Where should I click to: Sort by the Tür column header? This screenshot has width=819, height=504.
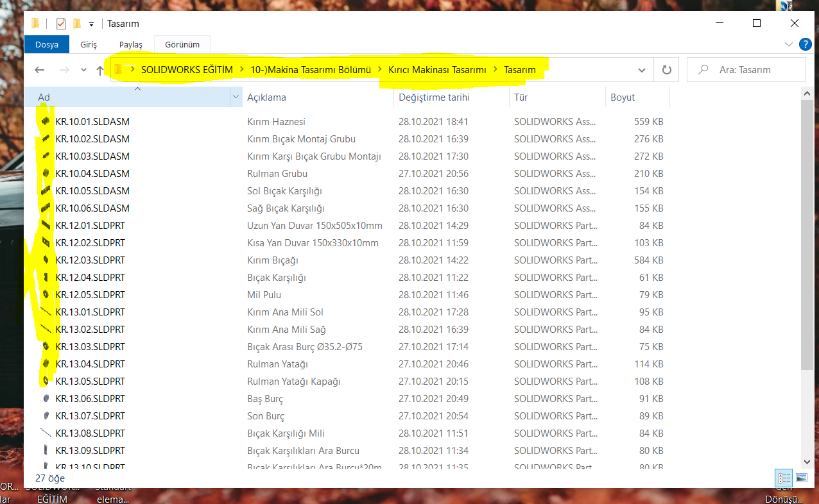pyautogui.click(x=557, y=97)
